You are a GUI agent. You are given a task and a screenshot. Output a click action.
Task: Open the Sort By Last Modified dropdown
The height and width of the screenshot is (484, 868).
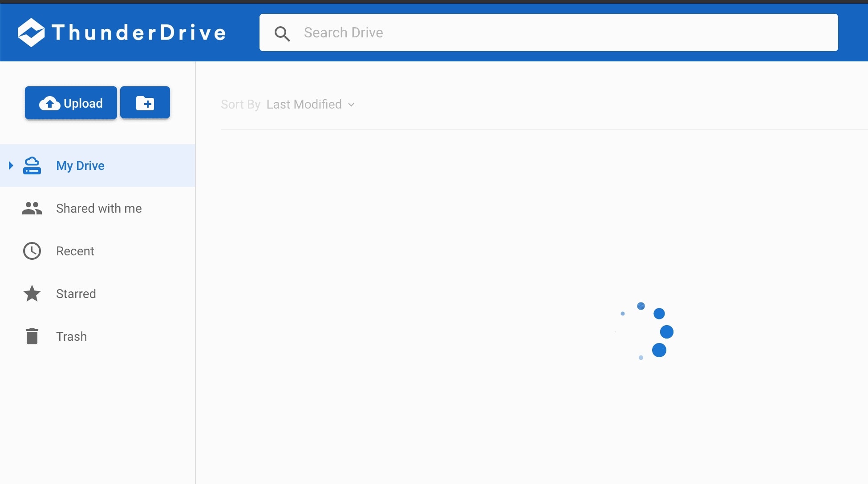[288, 104]
